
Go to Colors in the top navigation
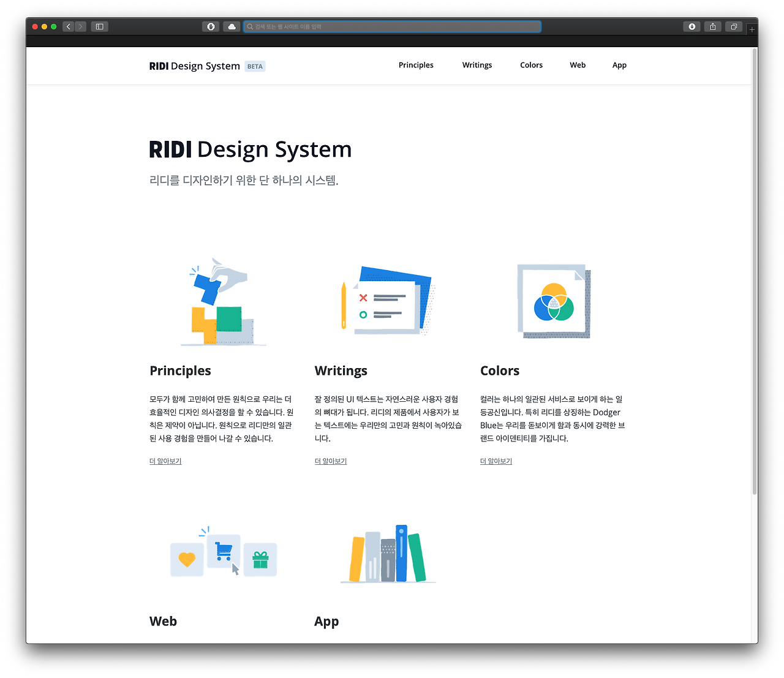tap(531, 65)
